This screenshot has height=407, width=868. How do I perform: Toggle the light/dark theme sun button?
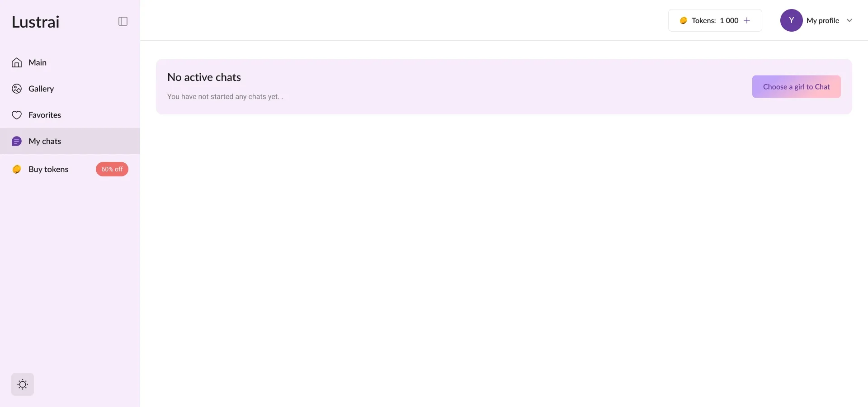click(23, 384)
